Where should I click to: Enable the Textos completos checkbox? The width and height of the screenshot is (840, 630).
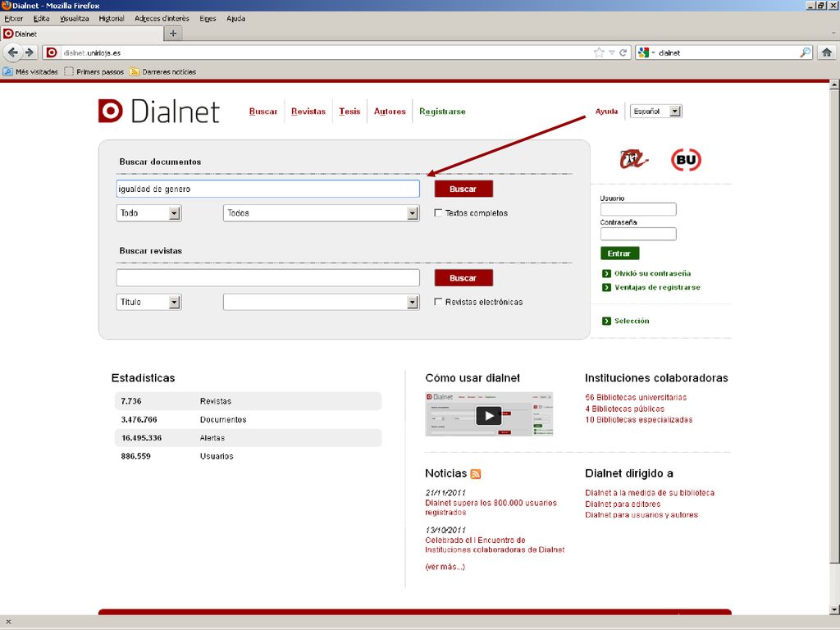pyautogui.click(x=438, y=212)
